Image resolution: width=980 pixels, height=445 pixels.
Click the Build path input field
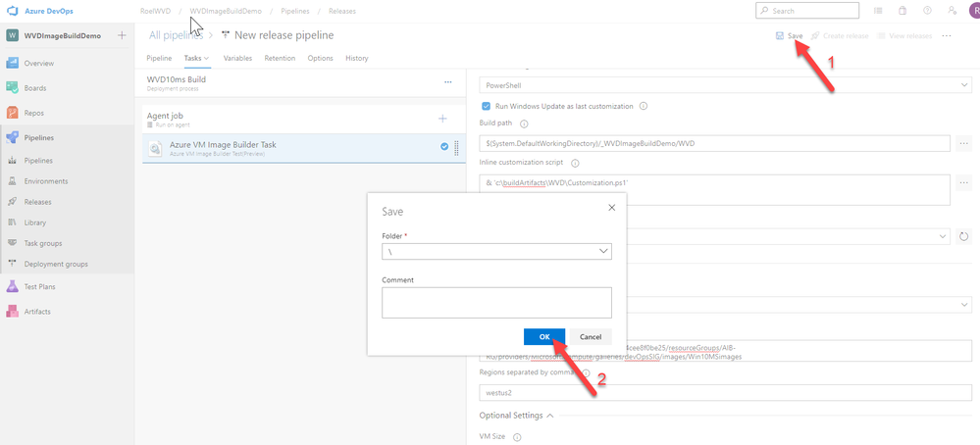click(714, 143)
